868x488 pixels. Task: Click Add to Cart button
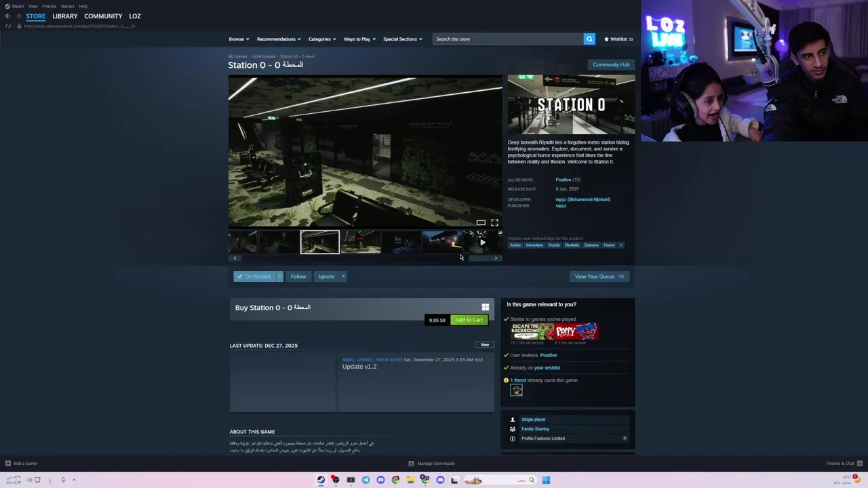pos(469,320)
